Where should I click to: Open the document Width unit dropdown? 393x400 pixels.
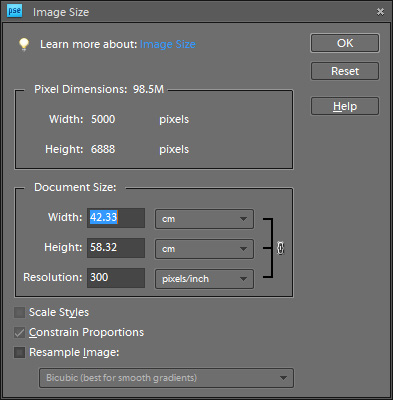[x=204, y=219]
